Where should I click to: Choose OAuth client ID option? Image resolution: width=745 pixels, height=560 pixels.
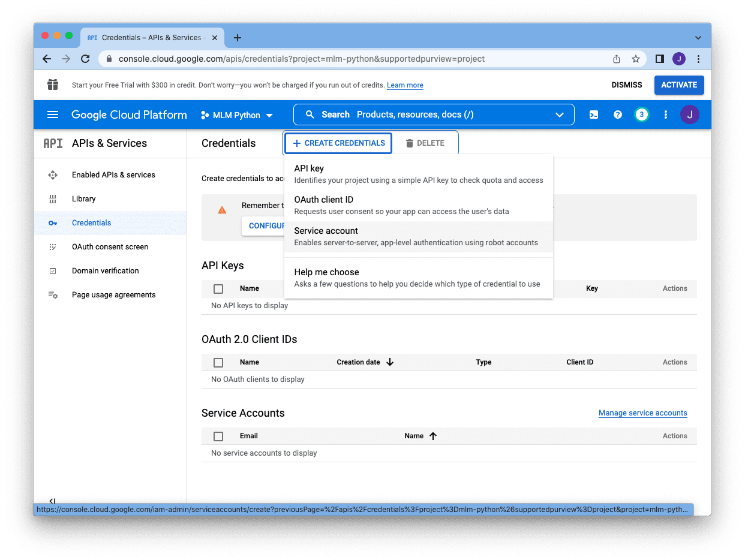tap(419, 205)
